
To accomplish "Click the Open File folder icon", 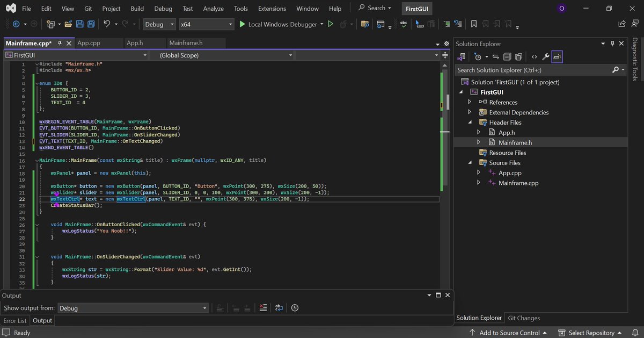I will (68, 24).
